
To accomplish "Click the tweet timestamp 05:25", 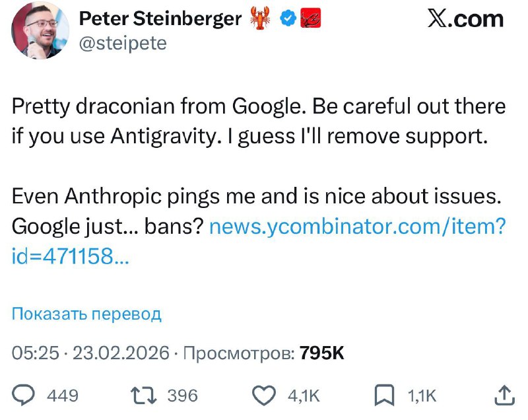I will click(34, 353).
